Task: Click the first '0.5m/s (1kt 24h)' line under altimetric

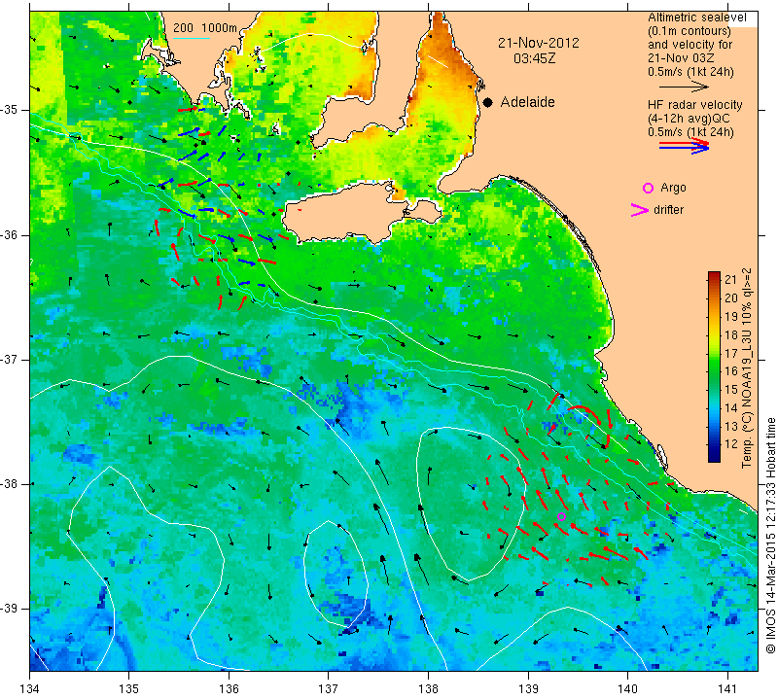Action: tap(690, 72)
